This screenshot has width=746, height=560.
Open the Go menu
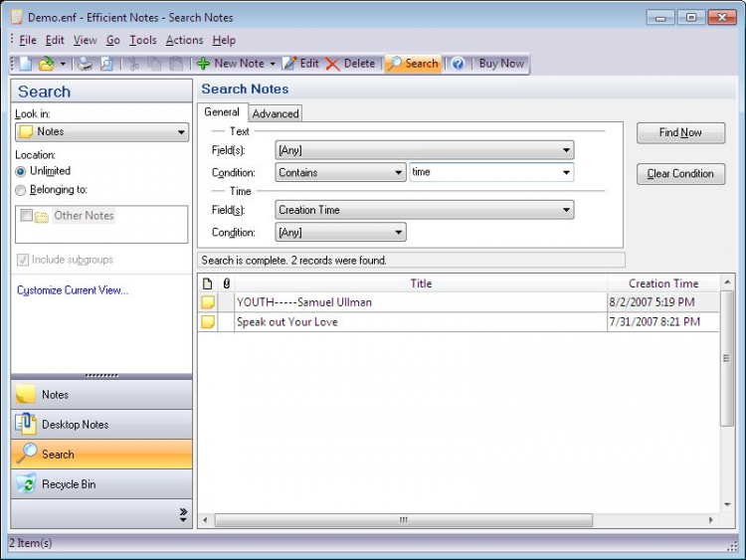click(112, 41)
